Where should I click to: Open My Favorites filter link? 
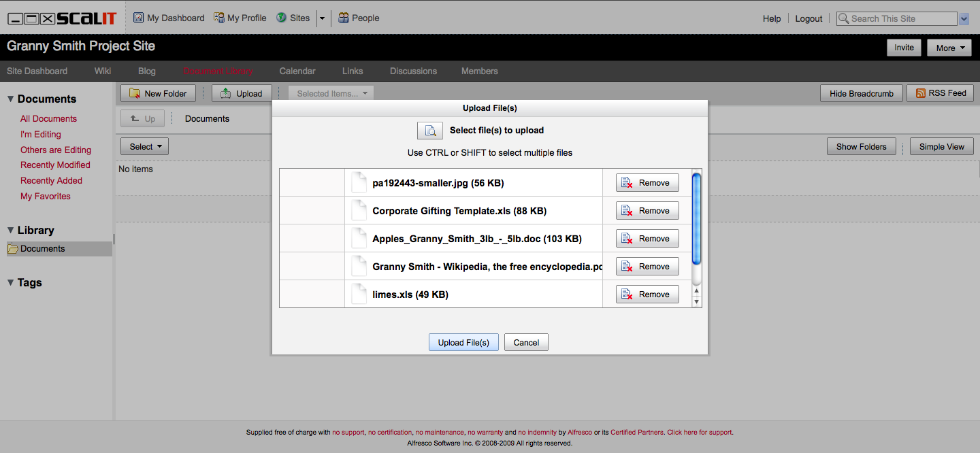[x=46, y=196]
